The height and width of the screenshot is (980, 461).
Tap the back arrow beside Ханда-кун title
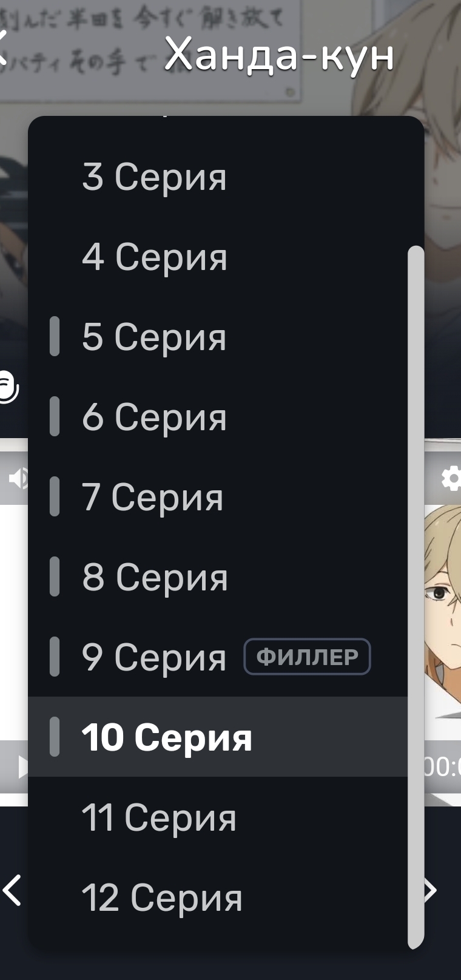[3, 47]
